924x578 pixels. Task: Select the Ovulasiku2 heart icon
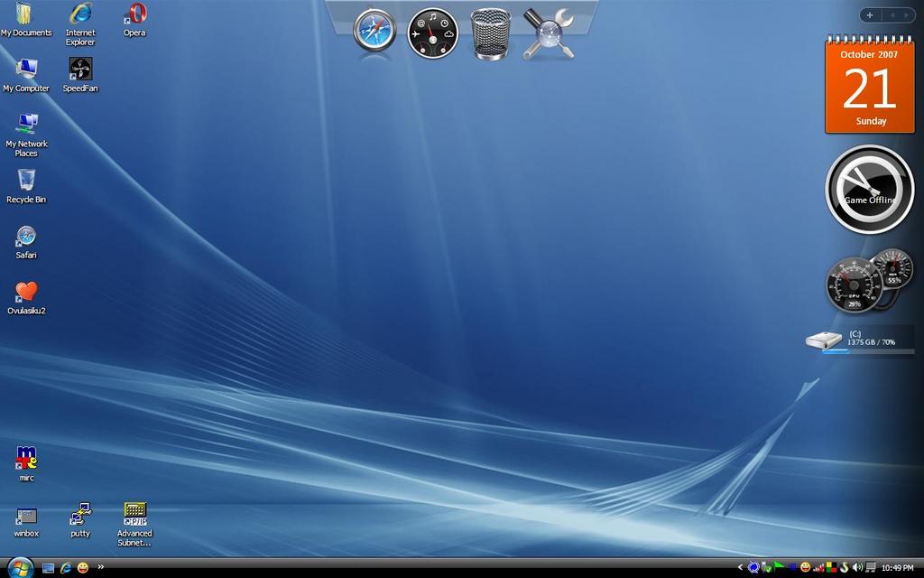(26, 292)
